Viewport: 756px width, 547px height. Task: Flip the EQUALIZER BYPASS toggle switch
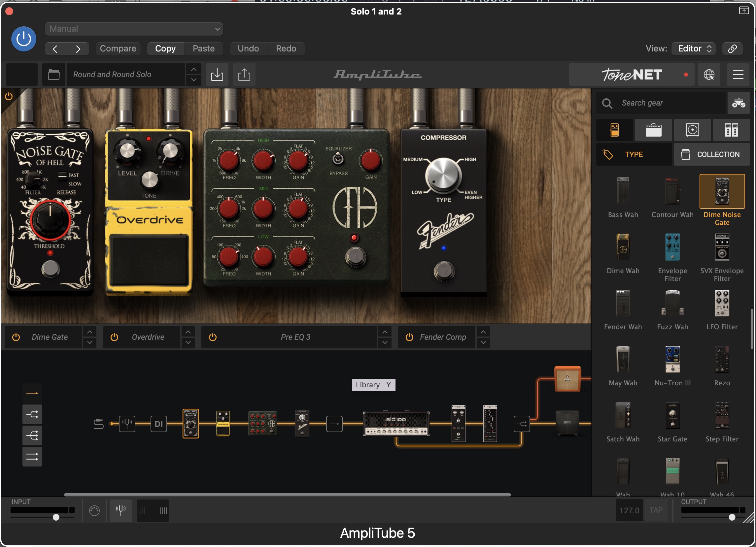pyautogui.click(x=338, y=159)
